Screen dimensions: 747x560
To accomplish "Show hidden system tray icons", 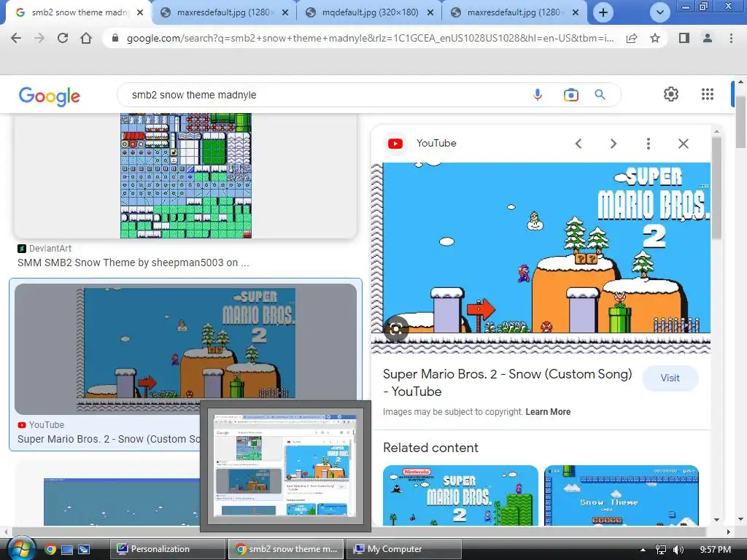I will 643,550.
